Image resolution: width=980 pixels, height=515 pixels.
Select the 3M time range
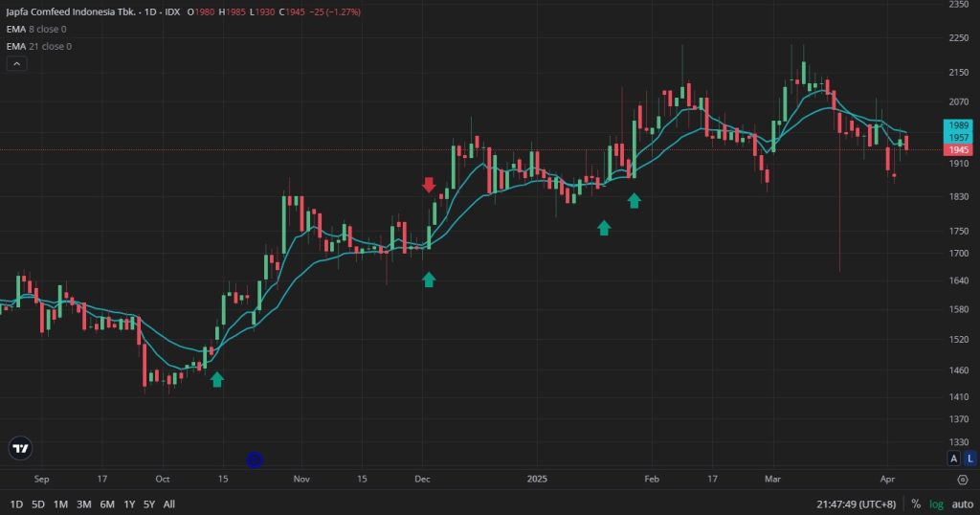[84, 504]
